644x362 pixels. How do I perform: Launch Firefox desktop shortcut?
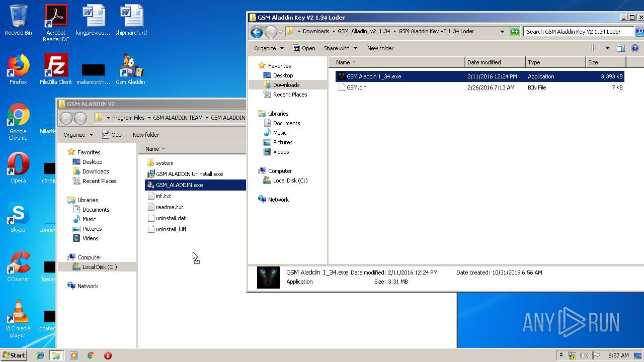click(18, 69)
